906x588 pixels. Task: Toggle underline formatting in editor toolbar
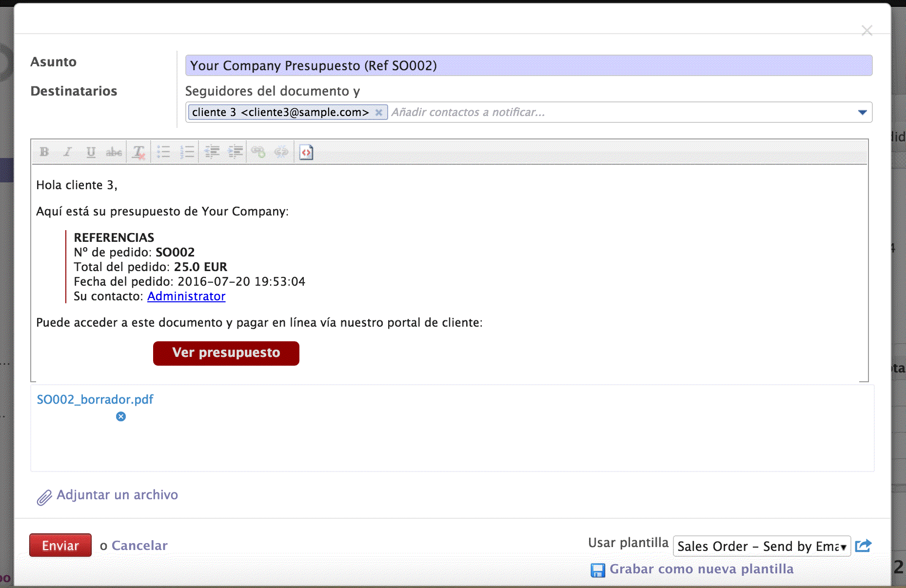tap(91, 152)
